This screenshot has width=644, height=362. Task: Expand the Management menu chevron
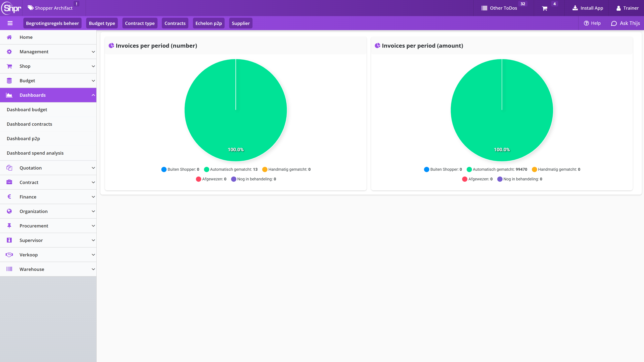pos(93,52)
